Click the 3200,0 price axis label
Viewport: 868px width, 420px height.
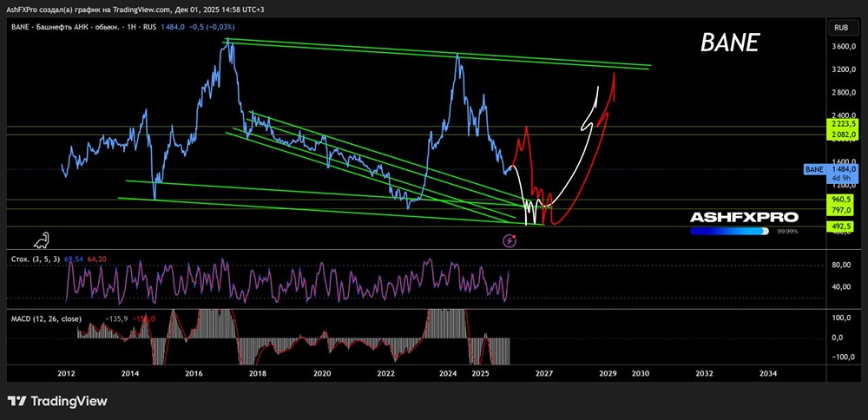845,69
